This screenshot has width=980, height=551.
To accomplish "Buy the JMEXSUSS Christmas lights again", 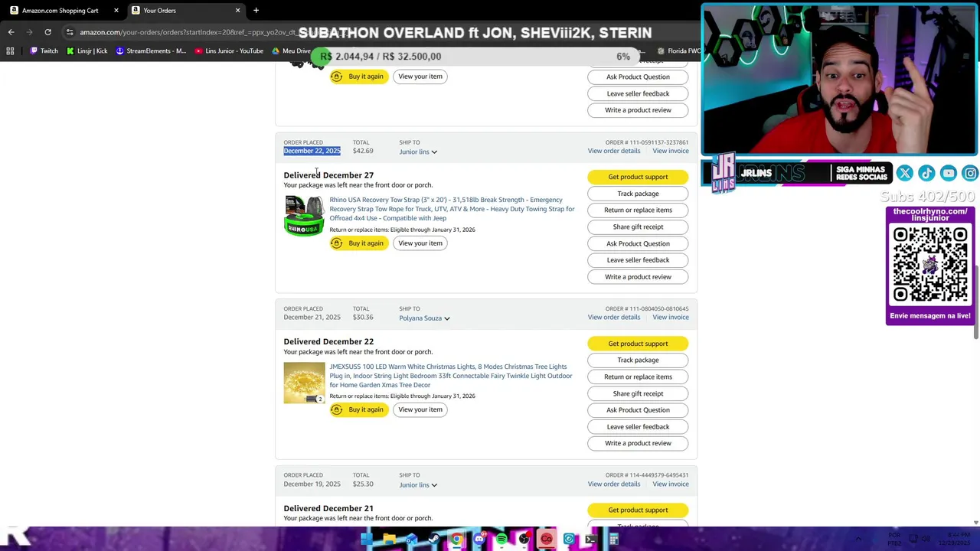I will point(358,409).
